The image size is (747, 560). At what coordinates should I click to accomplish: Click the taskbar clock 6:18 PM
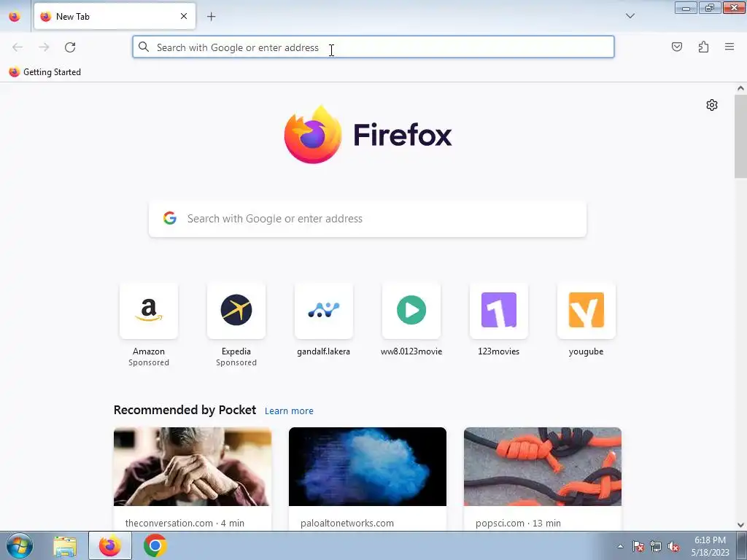(x=710, y=540)
